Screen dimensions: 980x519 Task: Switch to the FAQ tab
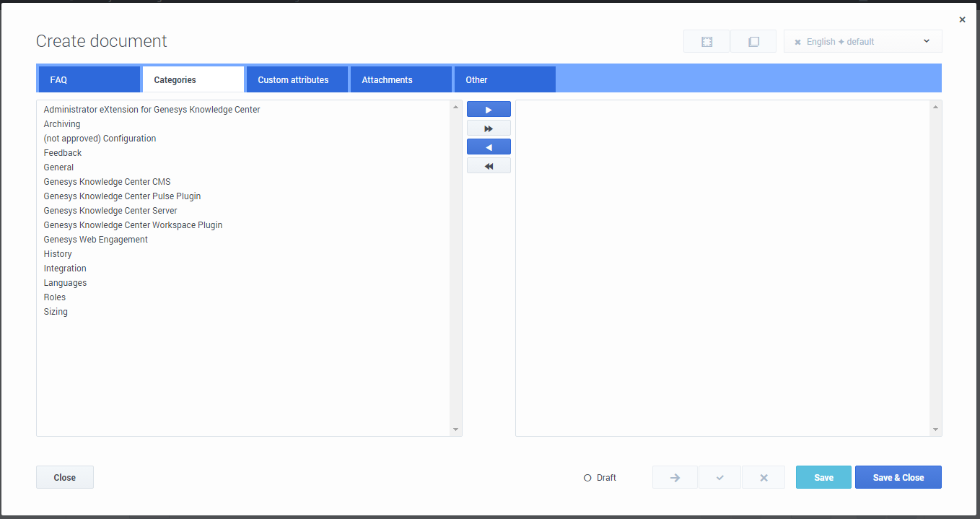coord(88,80)
